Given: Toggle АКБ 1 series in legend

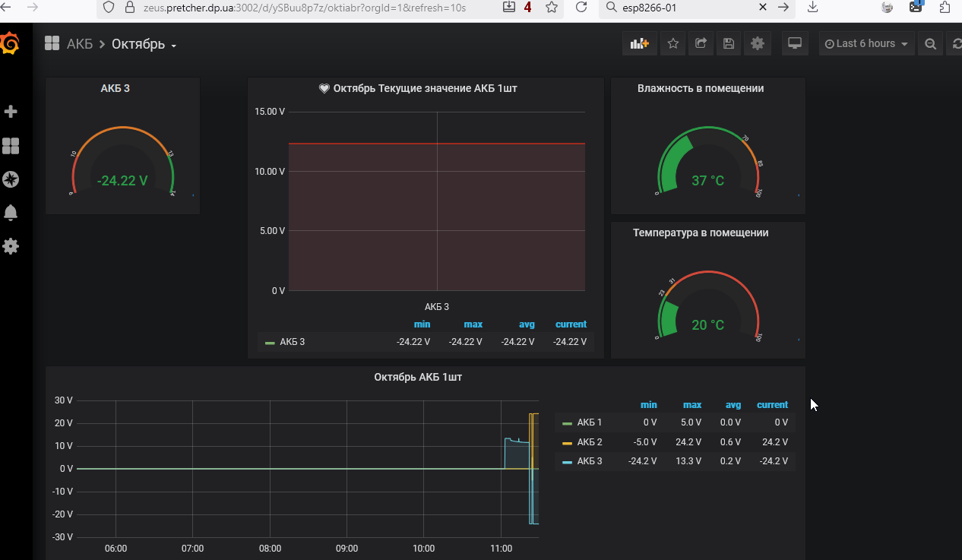Looking at the screenshot, I should coord(589,422).
